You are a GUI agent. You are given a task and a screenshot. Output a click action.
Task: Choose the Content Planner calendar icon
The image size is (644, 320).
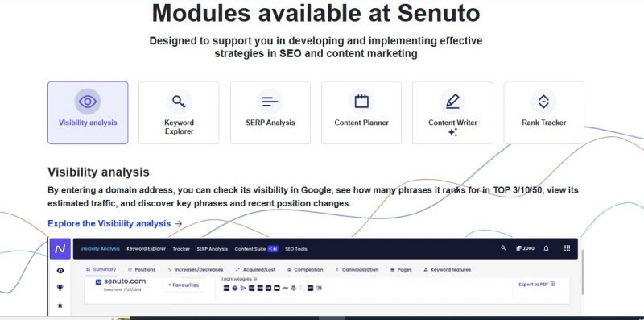(x=361, y=102)
